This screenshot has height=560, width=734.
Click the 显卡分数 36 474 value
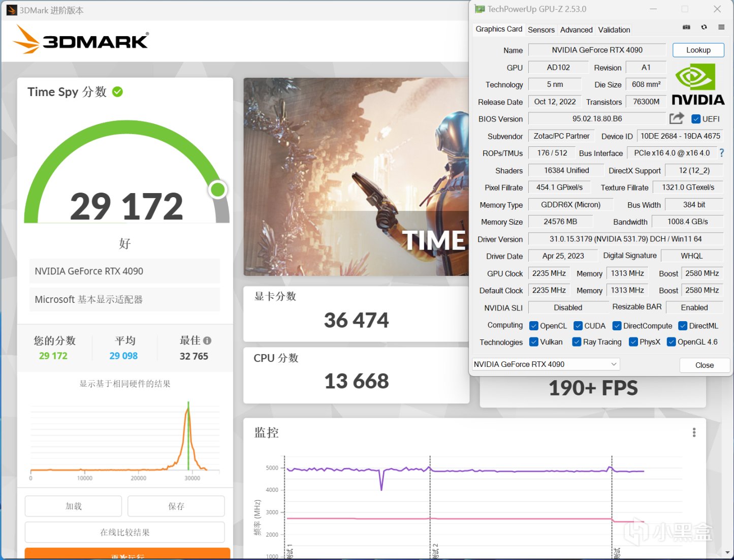pos(357,320)
